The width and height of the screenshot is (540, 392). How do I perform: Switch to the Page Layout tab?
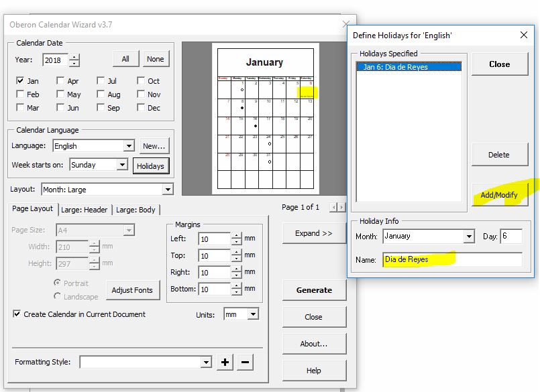click(x=32, y=208)
